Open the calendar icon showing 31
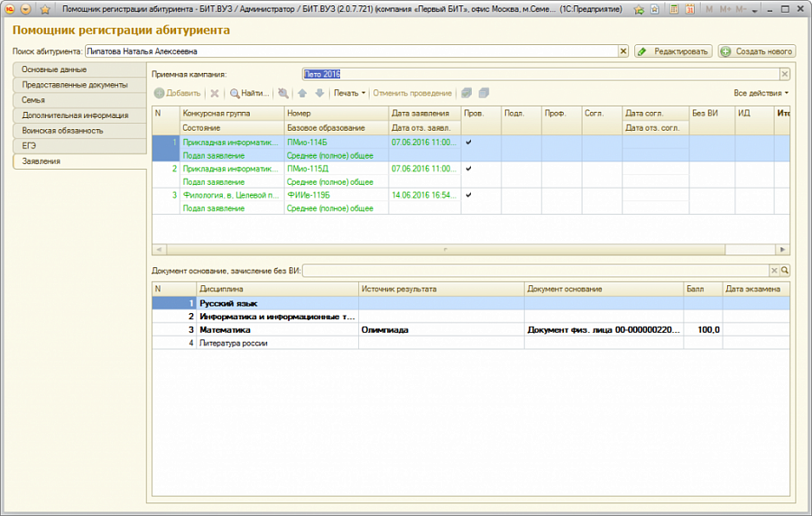This screenshot has height=516, width=812. [690, 9]
